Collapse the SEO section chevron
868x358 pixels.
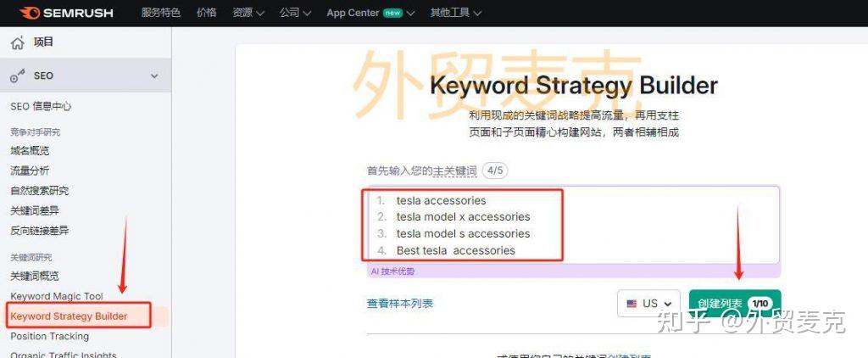coord(154,76)
